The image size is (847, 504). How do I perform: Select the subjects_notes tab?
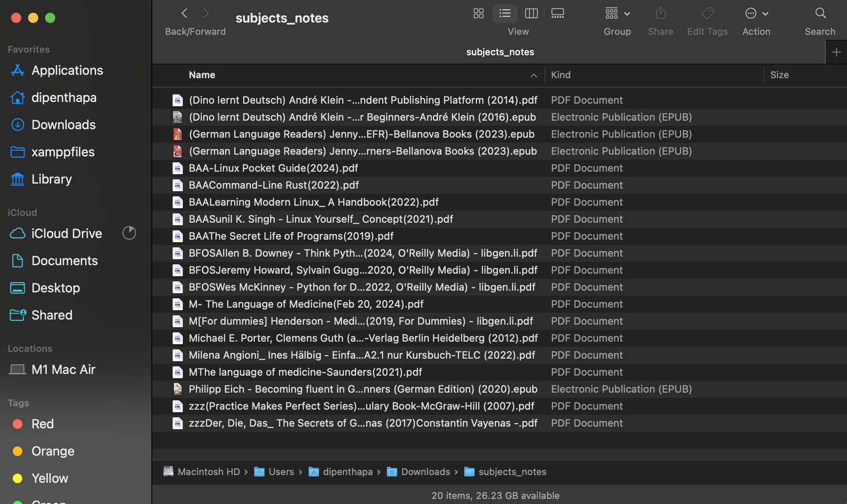500,51
